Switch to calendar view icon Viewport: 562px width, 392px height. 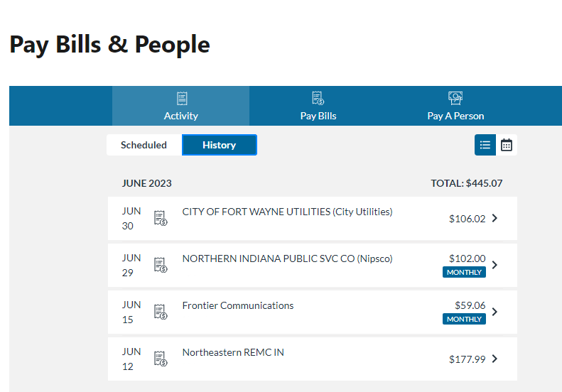pyautogui.click(x=507, y=145)
